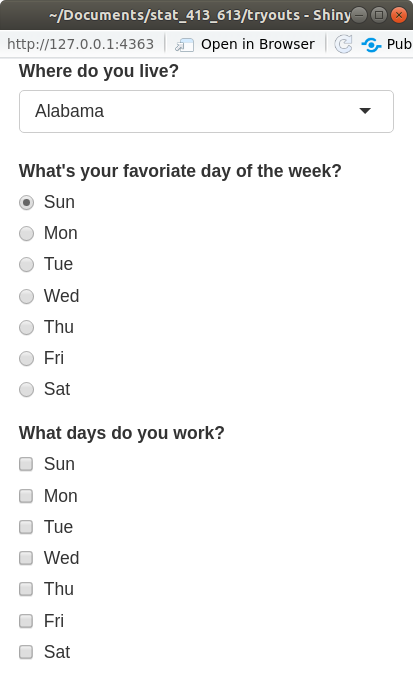Open the Alabama state dropdown
413x686 pixels.
coord(206,112)
